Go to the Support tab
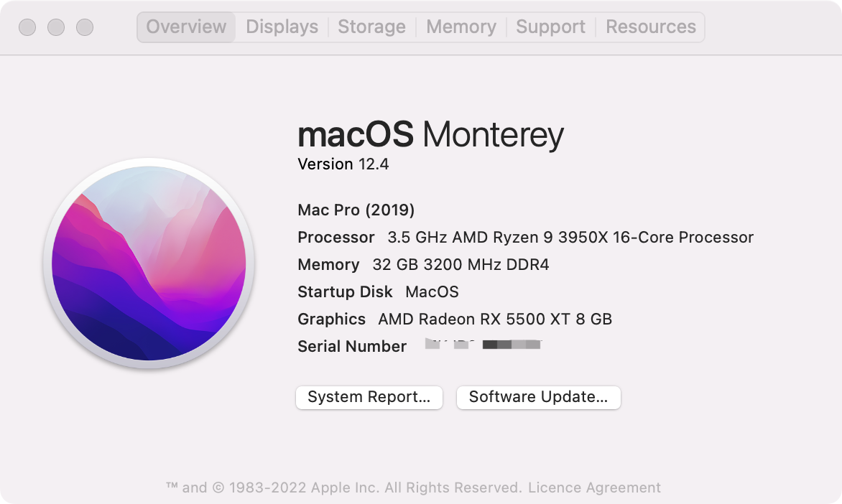Image resolution: width=842 pixels, height=504 pixels. click(550, 27)
